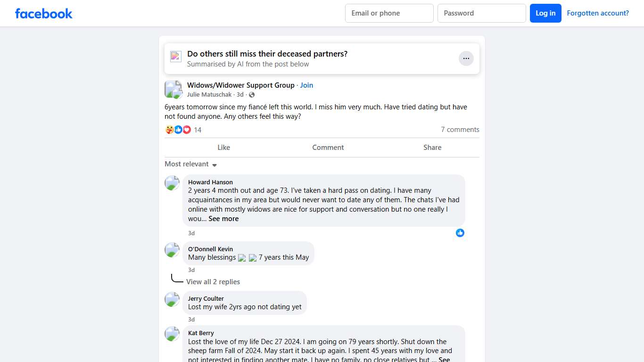Share the post

tap(432, 148)
